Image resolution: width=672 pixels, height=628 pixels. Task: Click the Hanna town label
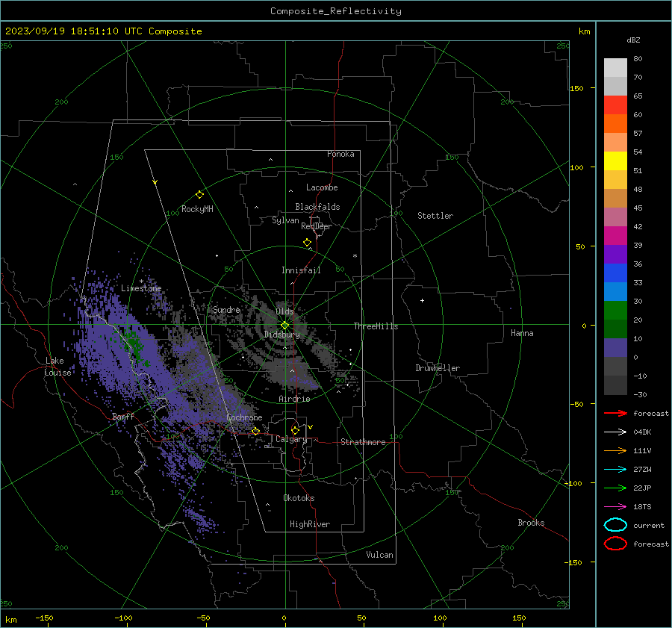coord(522,333)
